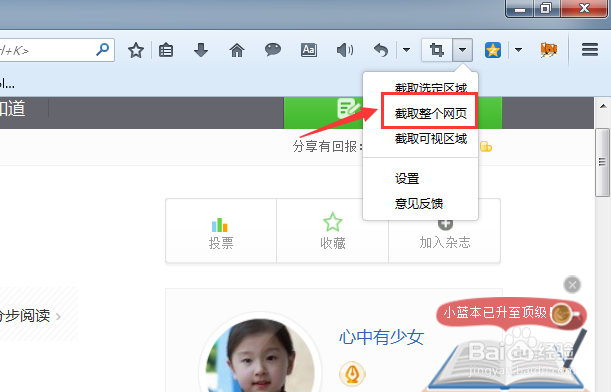Click the screenshot crop tool icon

pos(436,50)
